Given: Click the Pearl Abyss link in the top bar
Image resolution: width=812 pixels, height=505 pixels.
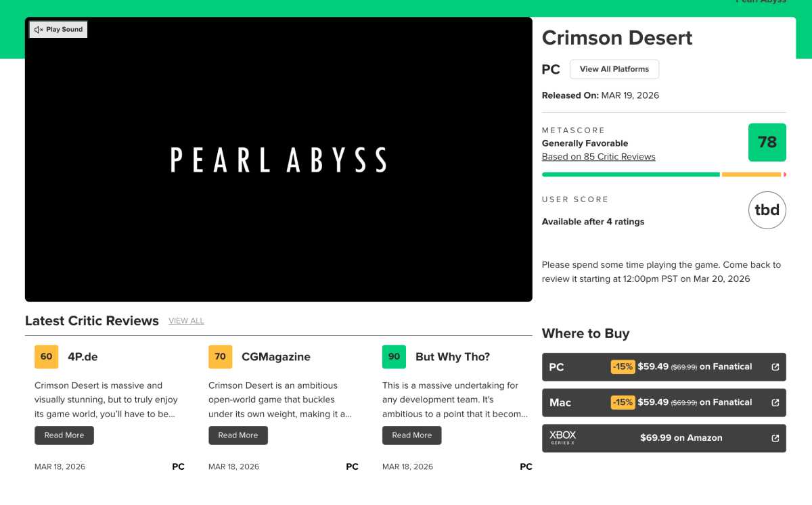Looking at the screenshot, I should [761, 2].
